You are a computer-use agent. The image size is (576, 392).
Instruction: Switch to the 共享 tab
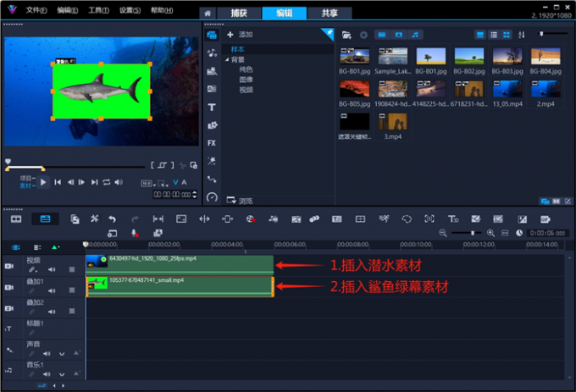pyautogui.click(x=330, y=14)
